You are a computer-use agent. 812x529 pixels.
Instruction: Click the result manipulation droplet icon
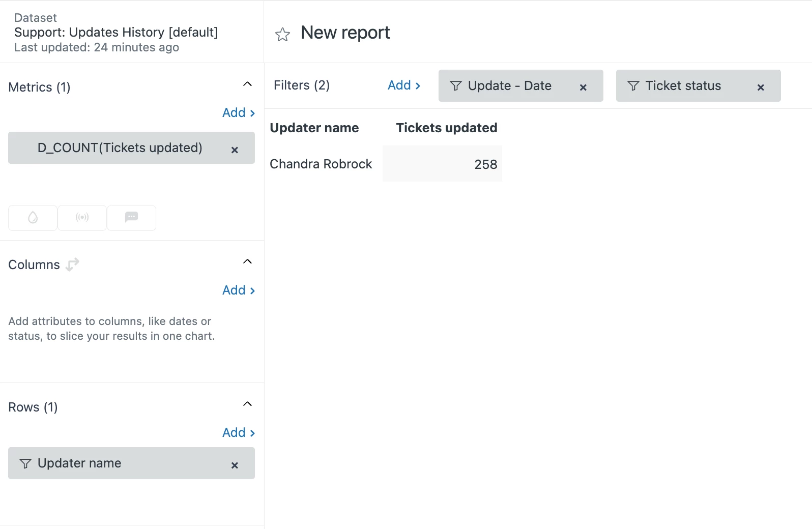(33, 218)
